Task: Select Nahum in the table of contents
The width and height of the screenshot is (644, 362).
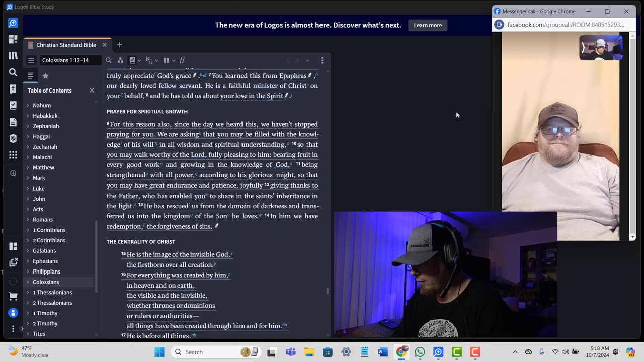Action: point(42,105)
